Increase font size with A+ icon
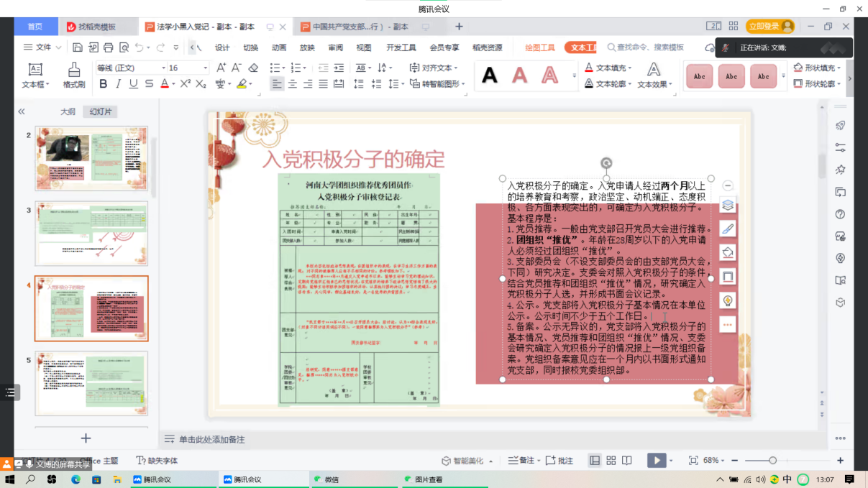 pyautogui.click(x=221, y=68)
